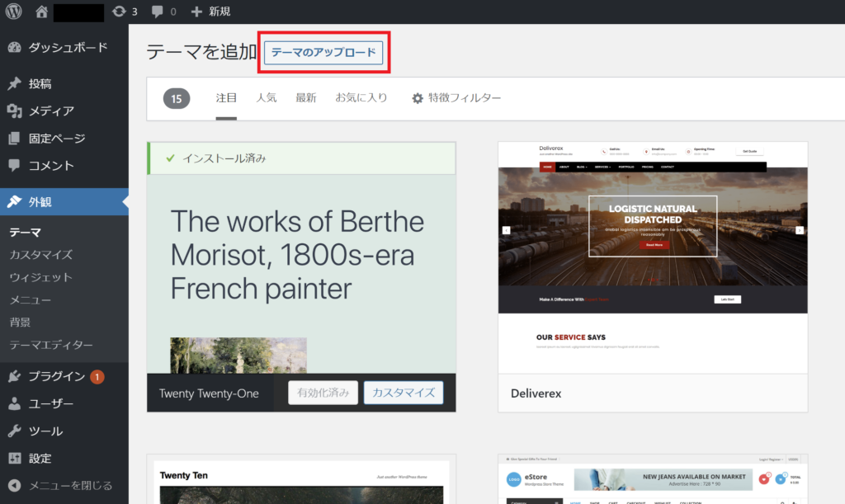Click the theme count badge 15
The width and height of the screenshot is (845, 504).
click(x=177, y=98)
